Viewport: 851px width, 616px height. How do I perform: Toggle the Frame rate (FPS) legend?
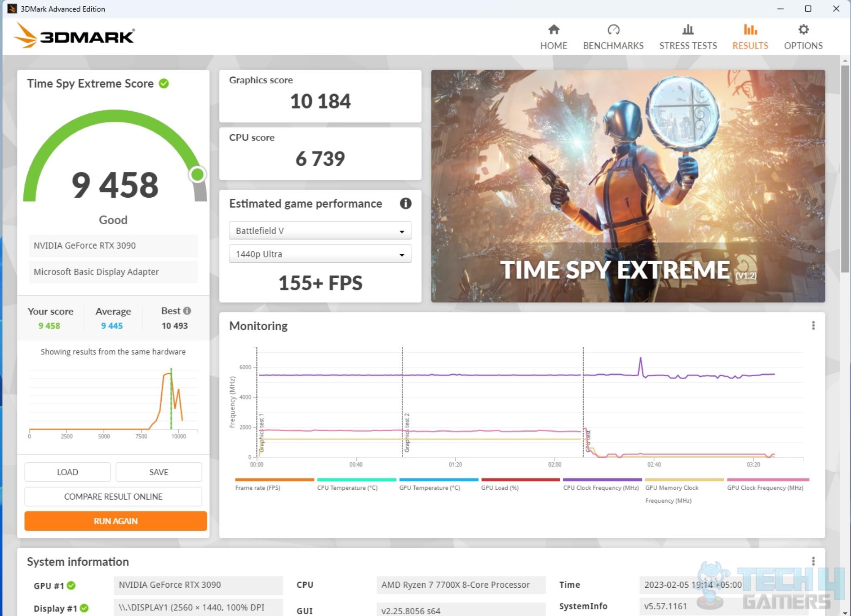click(x=274, y=485)
